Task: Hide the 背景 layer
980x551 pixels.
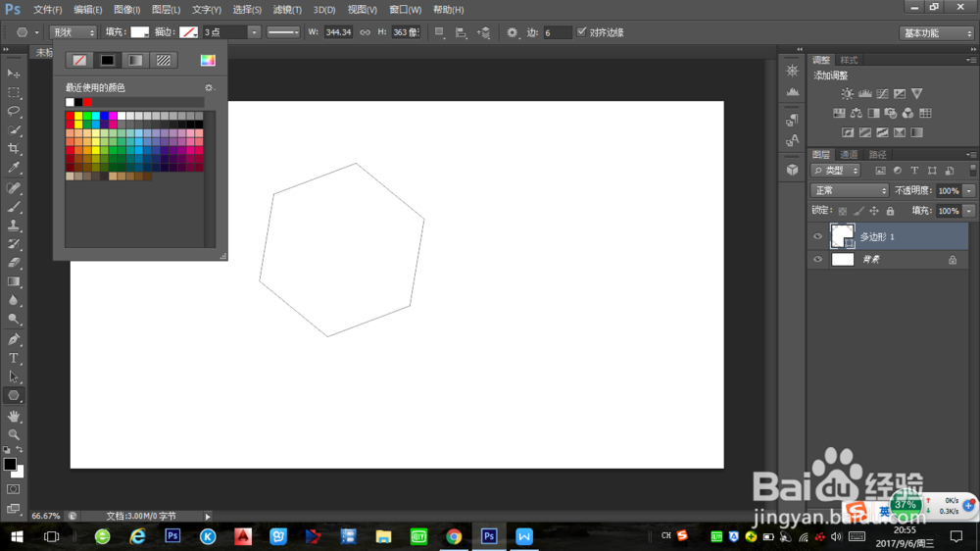Action: coord(817,259)
